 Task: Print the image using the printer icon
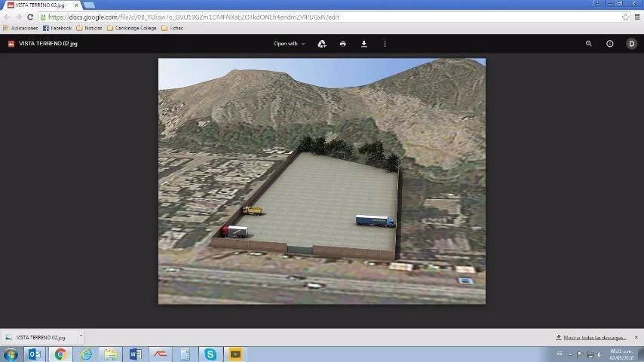pos(343,44)
